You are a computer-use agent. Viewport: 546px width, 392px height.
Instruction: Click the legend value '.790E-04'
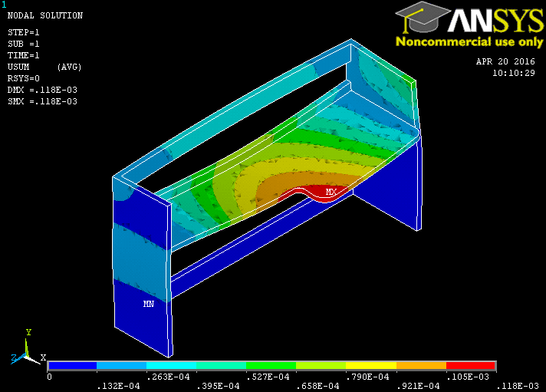tap(367, 377)
